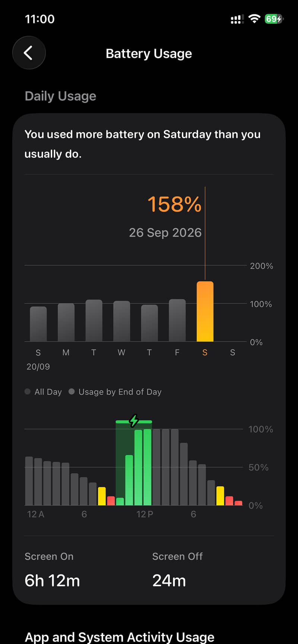Tap the battery percentage status icon

(274, 19)
